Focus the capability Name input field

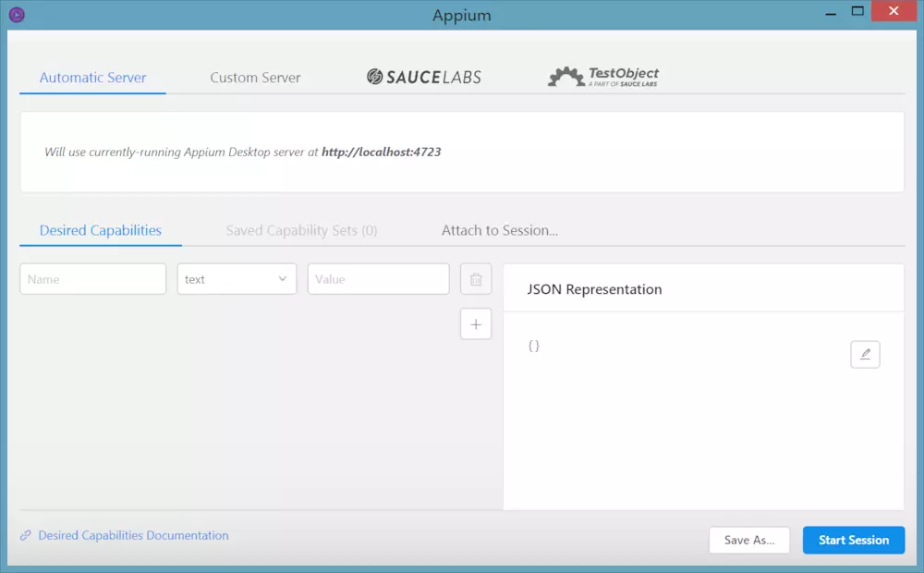(x=93, y=279)
